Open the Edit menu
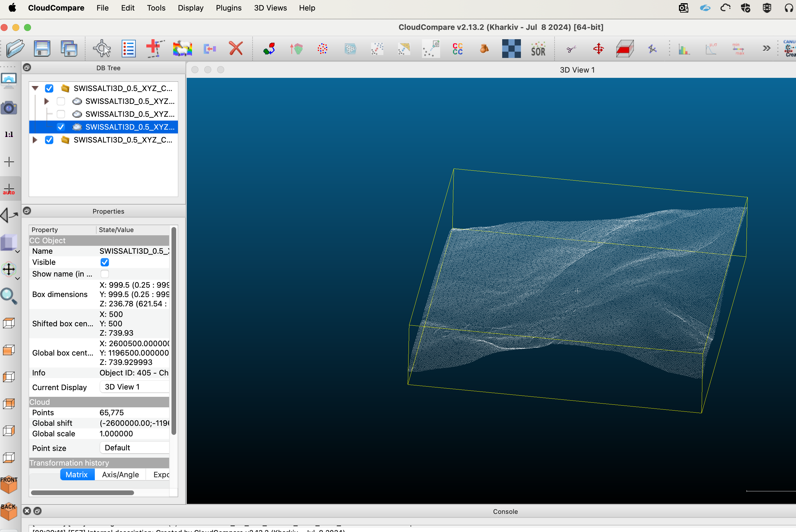796x532 pixels. click(x=128, y=8)
